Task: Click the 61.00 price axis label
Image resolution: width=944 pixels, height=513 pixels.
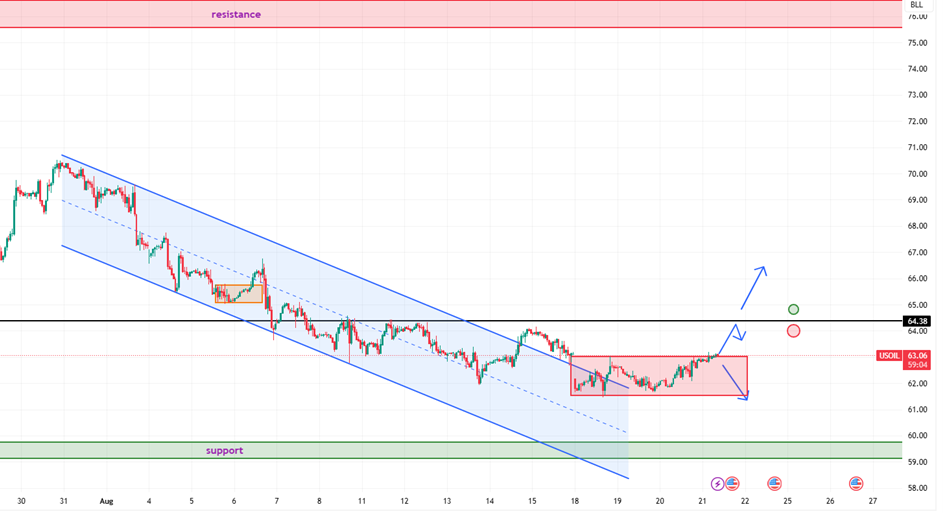Action: (918, 409)
